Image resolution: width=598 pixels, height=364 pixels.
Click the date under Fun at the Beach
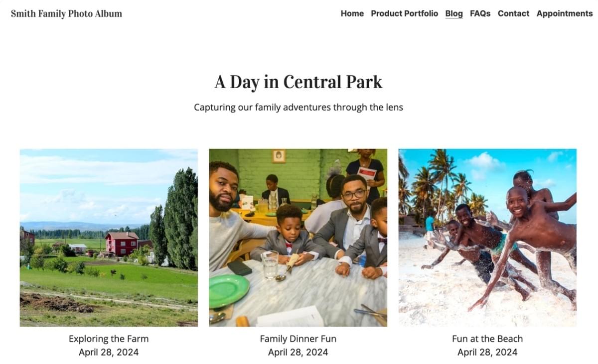pyautogui.click(x=487, y=352)
